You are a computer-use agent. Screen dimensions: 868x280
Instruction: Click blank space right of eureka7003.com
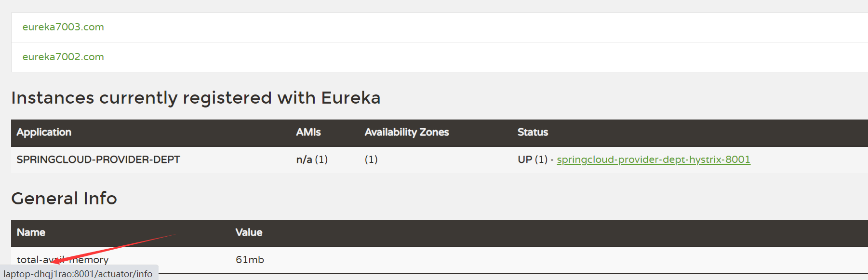[x=434, y=27]
